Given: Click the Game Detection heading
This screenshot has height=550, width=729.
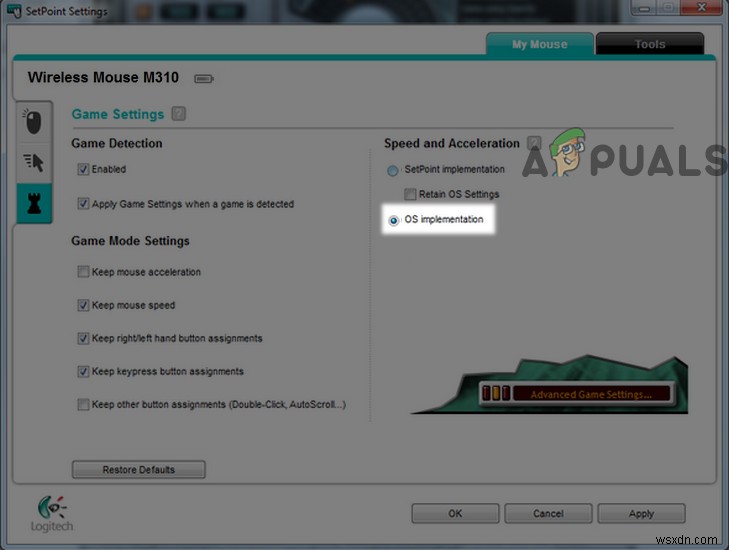Looking at the screenshot, I should [117, 143].
